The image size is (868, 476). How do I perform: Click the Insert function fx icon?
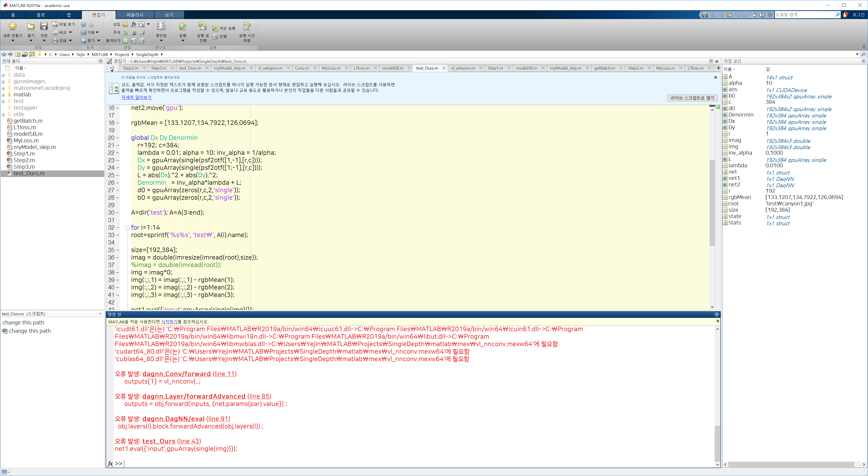pos(134,24)
